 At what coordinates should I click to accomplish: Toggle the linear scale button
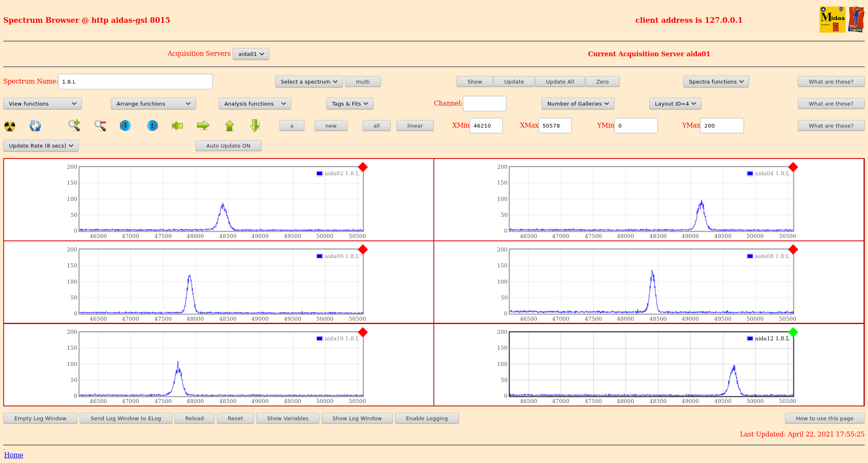pos(415,126)
